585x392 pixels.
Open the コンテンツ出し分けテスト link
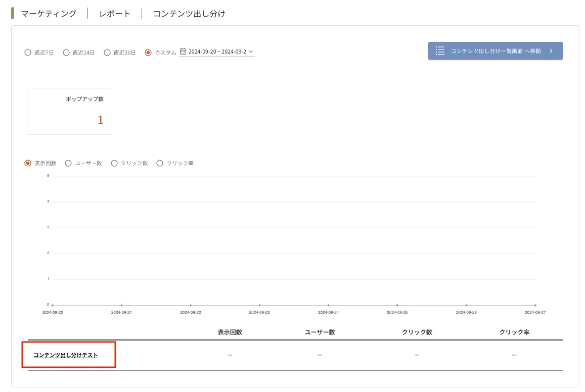point(66,355)
